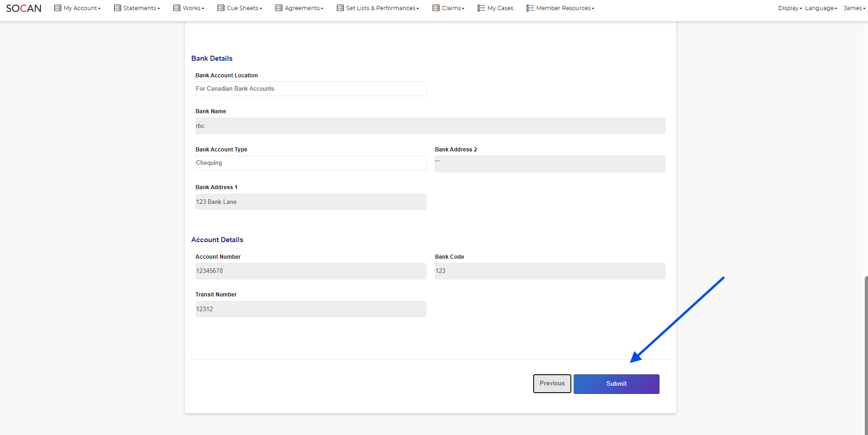Click the My Cases list icon
This screenshot has width=868, height=435.
[x=481, y=8]
